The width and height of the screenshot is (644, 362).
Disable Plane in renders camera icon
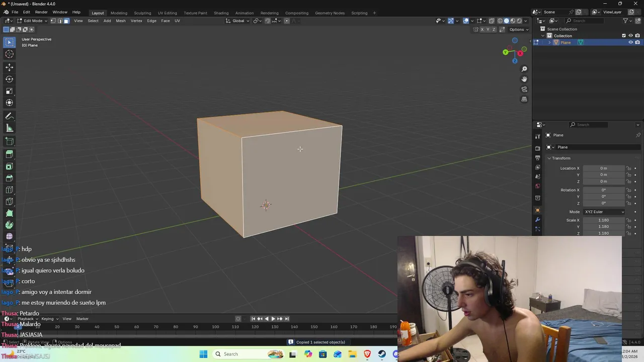637,42
